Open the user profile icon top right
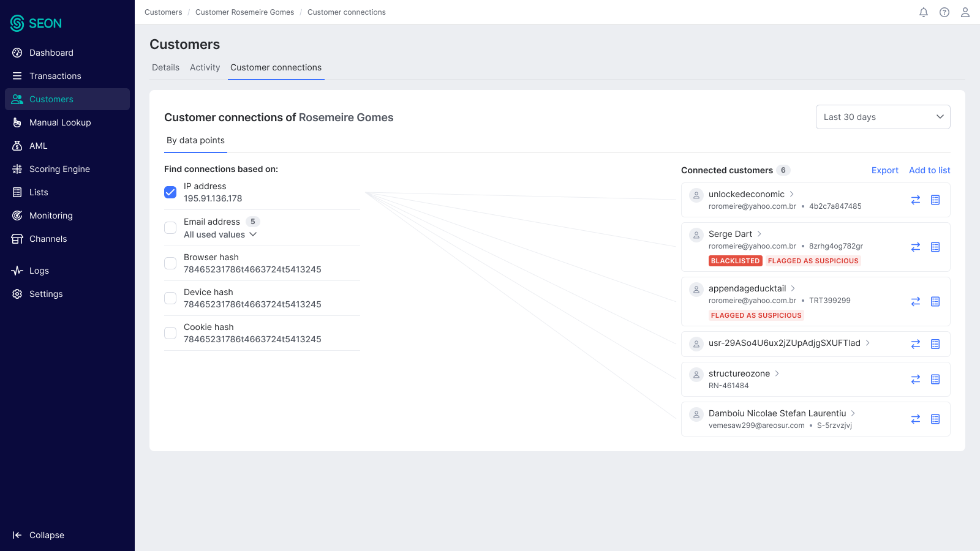 965,12
